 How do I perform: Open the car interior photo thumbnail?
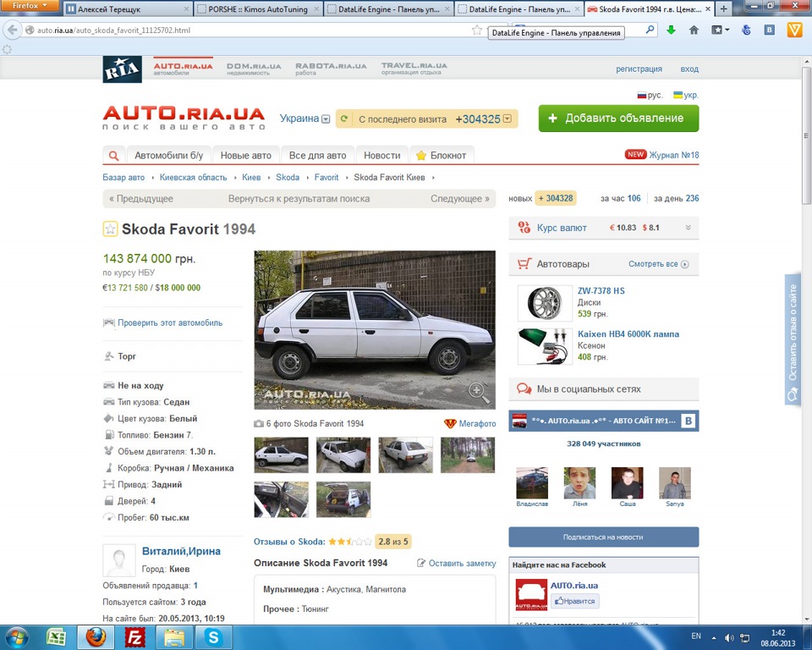pos(281,499)
